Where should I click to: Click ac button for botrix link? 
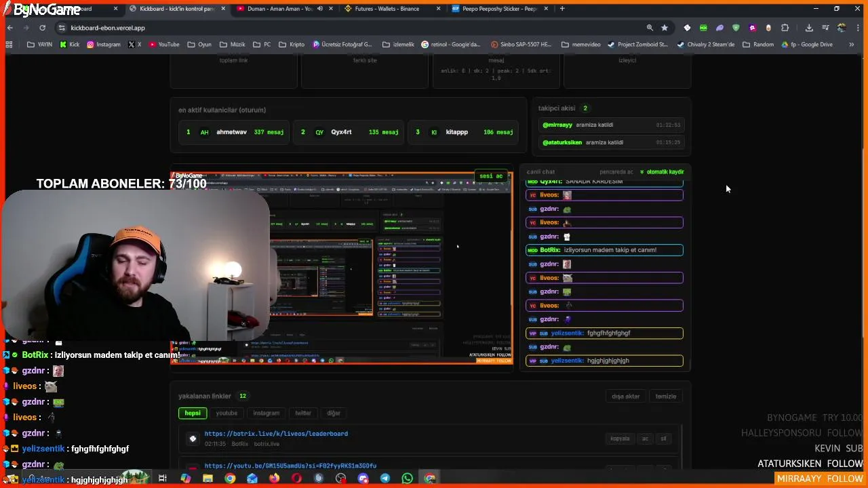point(645,439)
